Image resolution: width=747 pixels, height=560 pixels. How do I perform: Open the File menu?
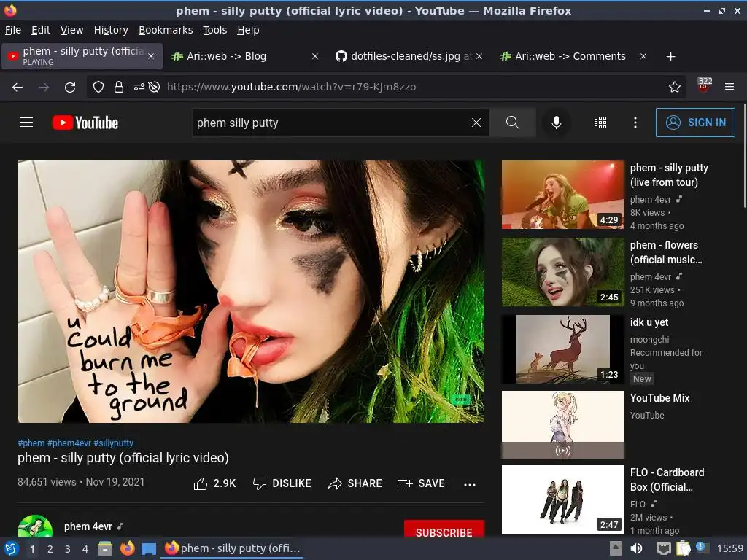point(13,30)
